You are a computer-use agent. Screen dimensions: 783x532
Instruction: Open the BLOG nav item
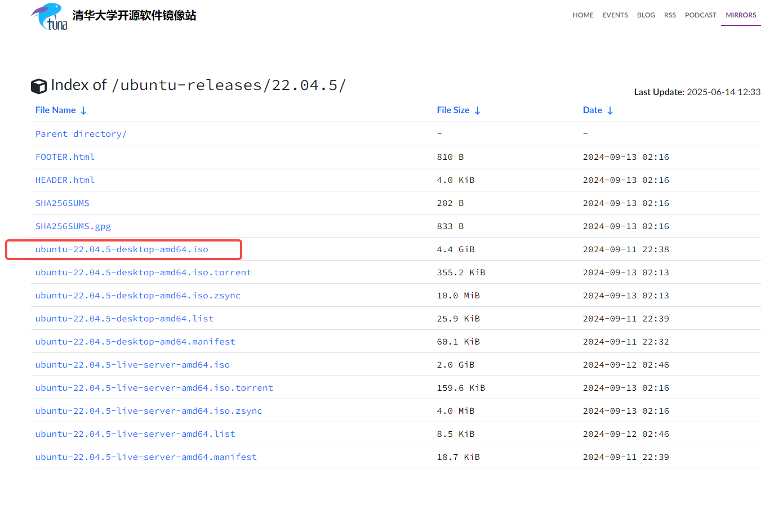(646, 15)
